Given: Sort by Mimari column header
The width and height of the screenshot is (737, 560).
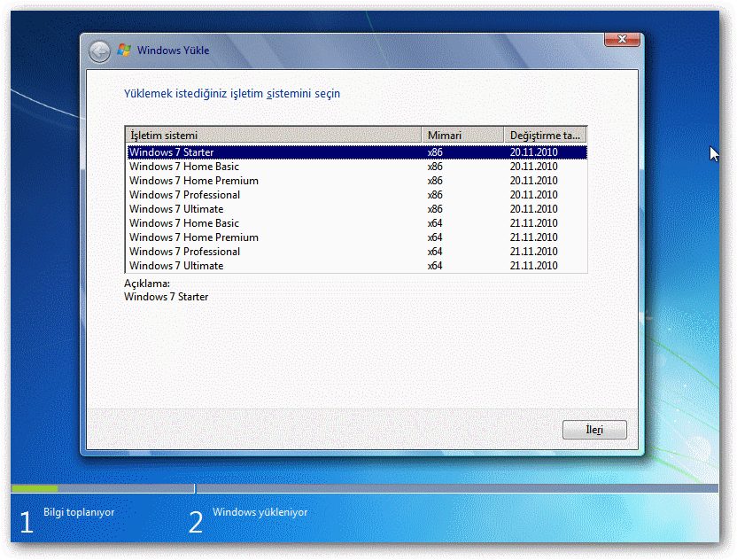Looking at the screenshot, I should click(462, 136).
